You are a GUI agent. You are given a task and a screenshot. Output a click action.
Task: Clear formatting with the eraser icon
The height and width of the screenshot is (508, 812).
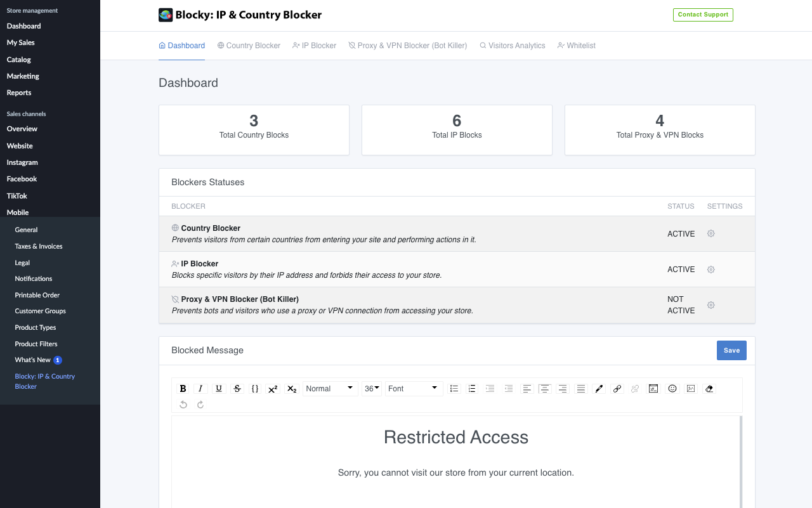709,389
